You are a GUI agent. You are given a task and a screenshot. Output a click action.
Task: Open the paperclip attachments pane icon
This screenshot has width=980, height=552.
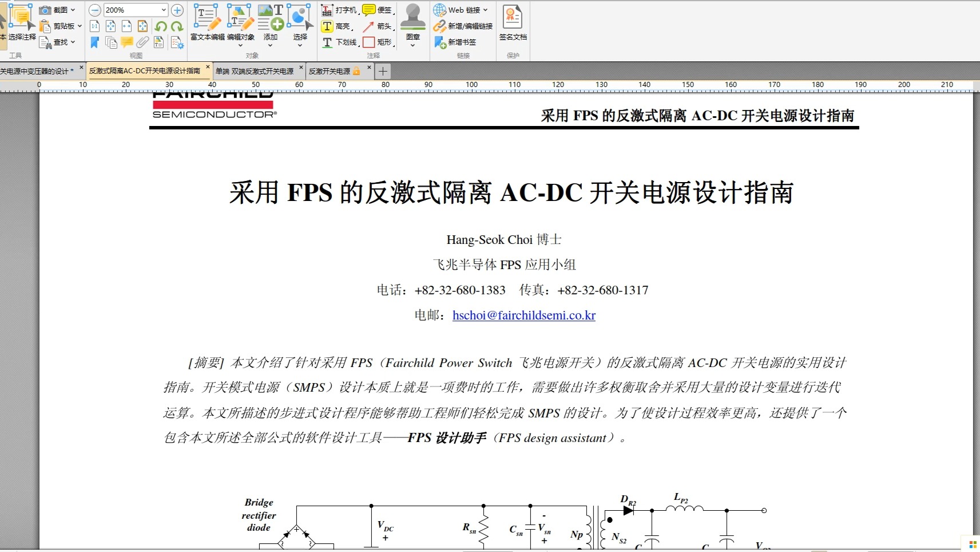tap(142, 42)
